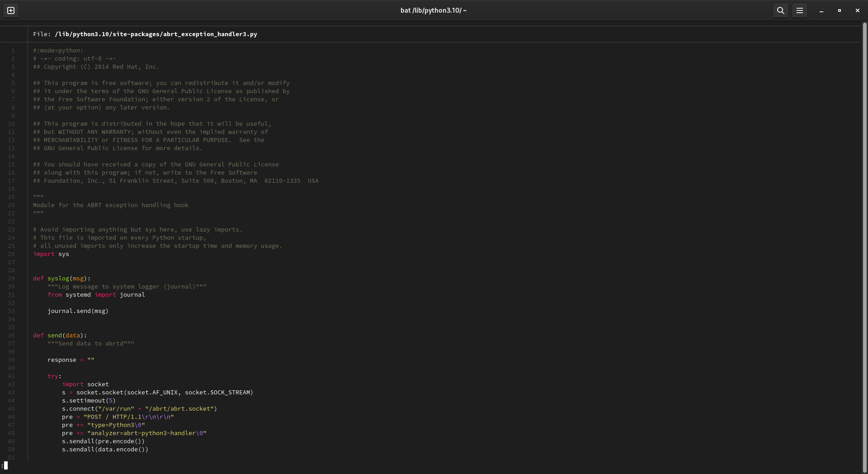The height and width of the screenshot is (474, 868).
Task: Click the 'def syslog(msg):' definition
Action: click(x=61, y=279)
